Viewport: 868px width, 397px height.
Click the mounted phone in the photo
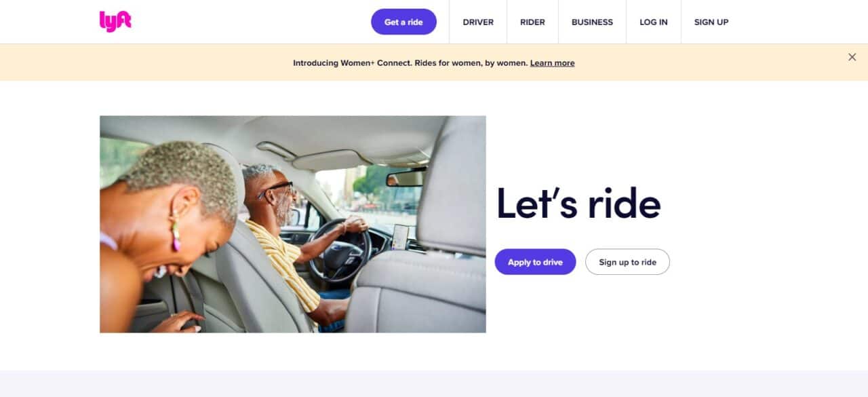point(401,237)
